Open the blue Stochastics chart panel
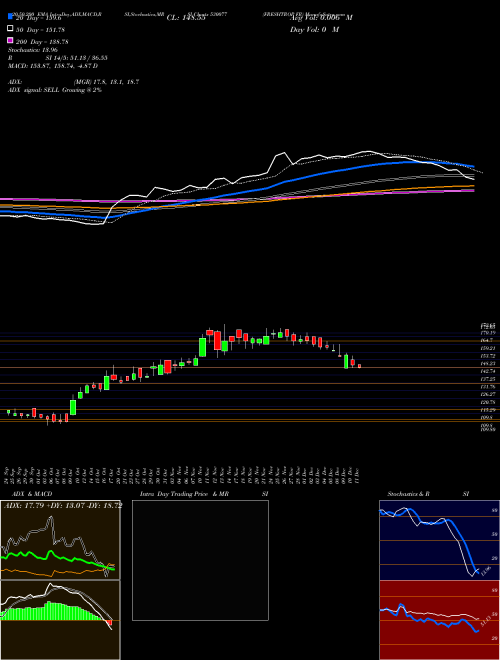Viewport: 500px width, 660px height. [439, 540]
